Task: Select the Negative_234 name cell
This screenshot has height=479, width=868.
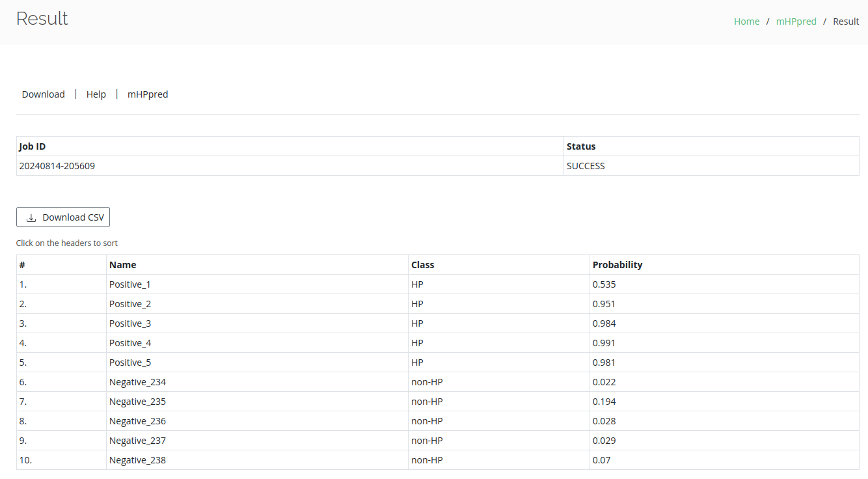Action: pyautogui.click(x=137, y=382)
